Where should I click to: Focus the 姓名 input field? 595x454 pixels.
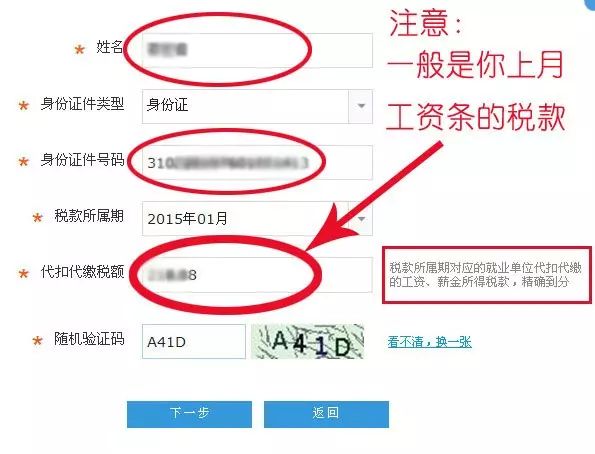pyautogui.click(x=257, y=50)
